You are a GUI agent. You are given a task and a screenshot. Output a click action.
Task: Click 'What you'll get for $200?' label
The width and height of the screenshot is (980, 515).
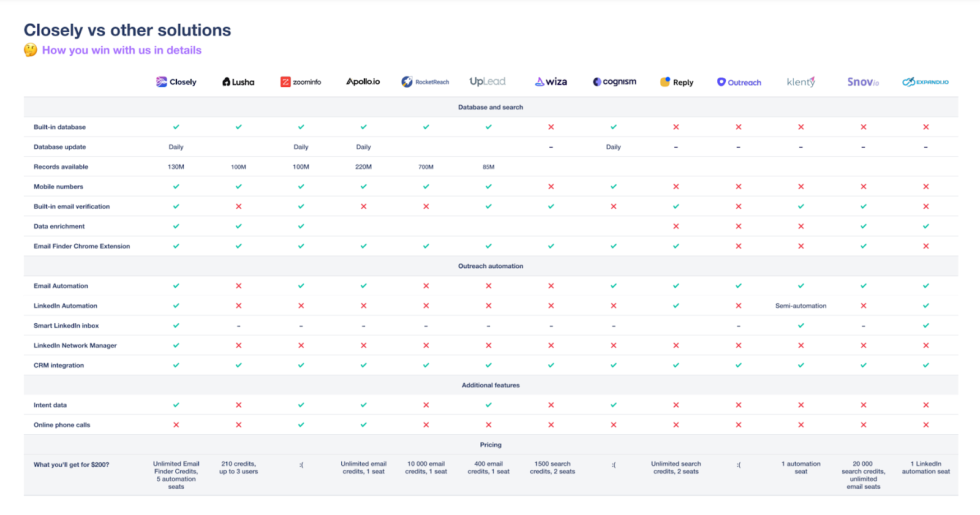click(x=71, y=465)
